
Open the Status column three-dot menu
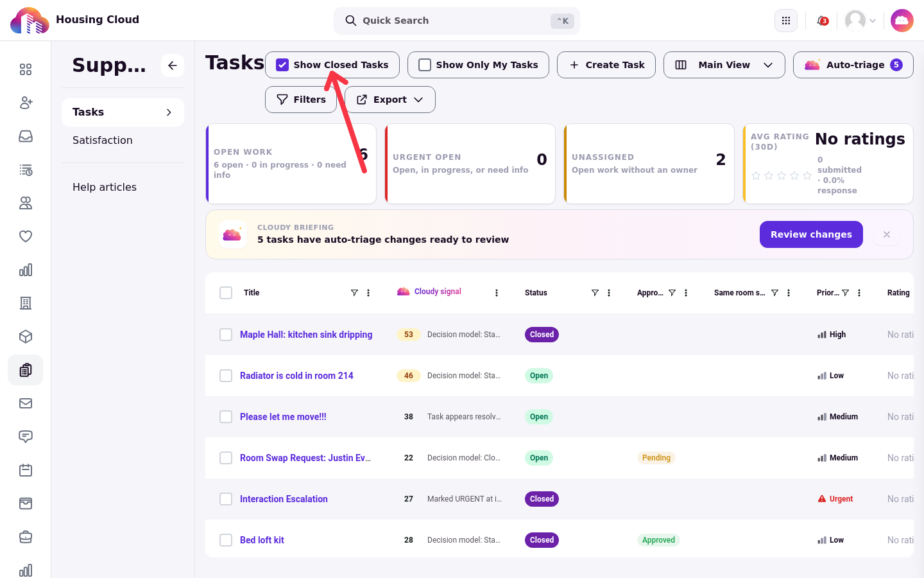click(x=609, y=293)
